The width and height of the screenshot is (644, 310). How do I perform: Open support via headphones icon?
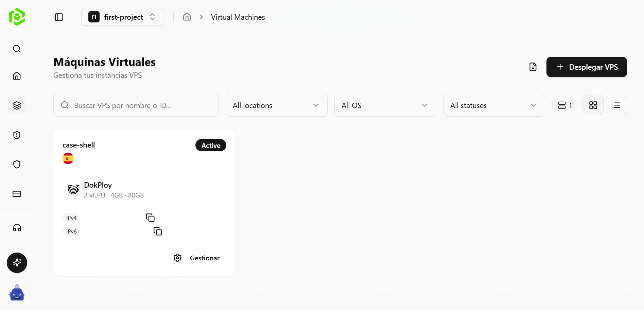pos(17,228)
